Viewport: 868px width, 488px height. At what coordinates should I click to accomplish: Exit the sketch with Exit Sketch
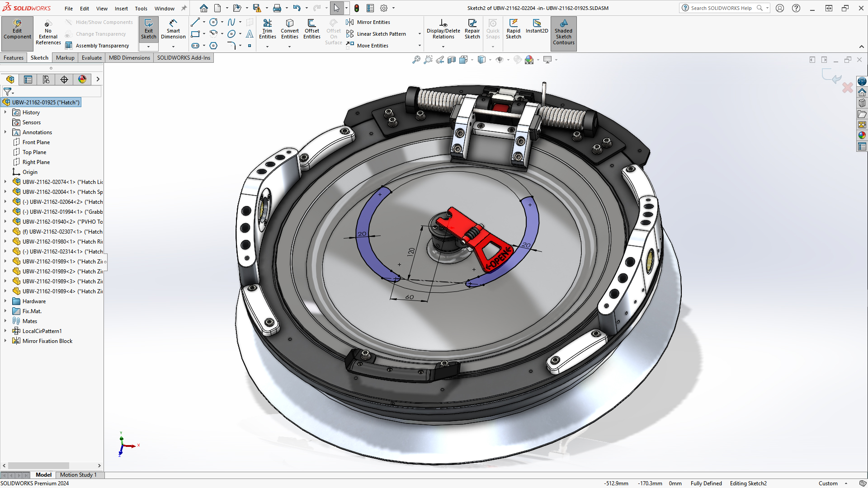pyautogui.click(x=148, y=30)
